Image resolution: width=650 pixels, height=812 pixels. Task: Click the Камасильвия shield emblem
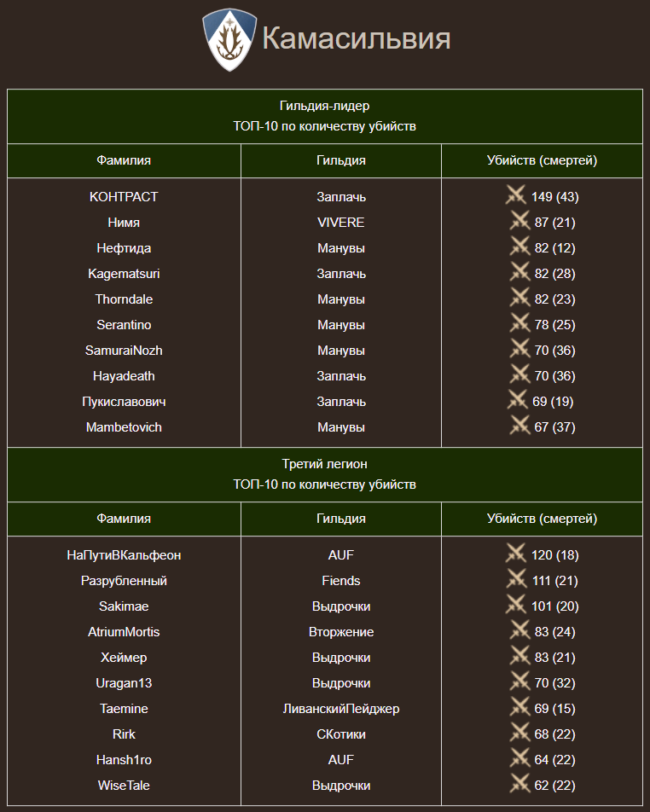[x=229, y=39]
